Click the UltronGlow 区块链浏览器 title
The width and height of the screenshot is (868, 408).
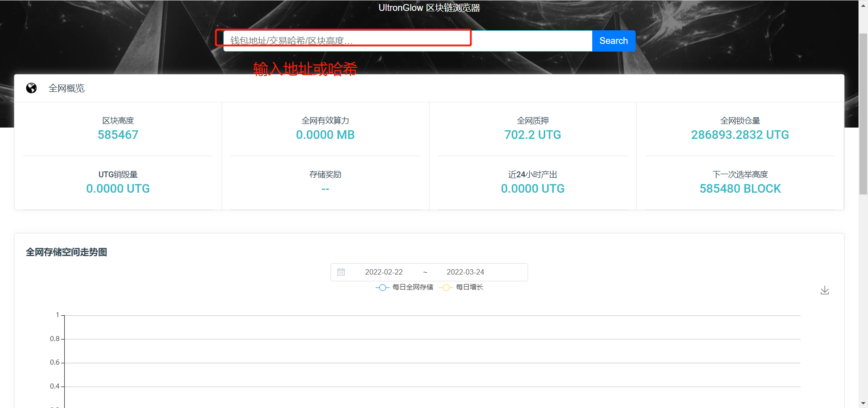point(429,8)
